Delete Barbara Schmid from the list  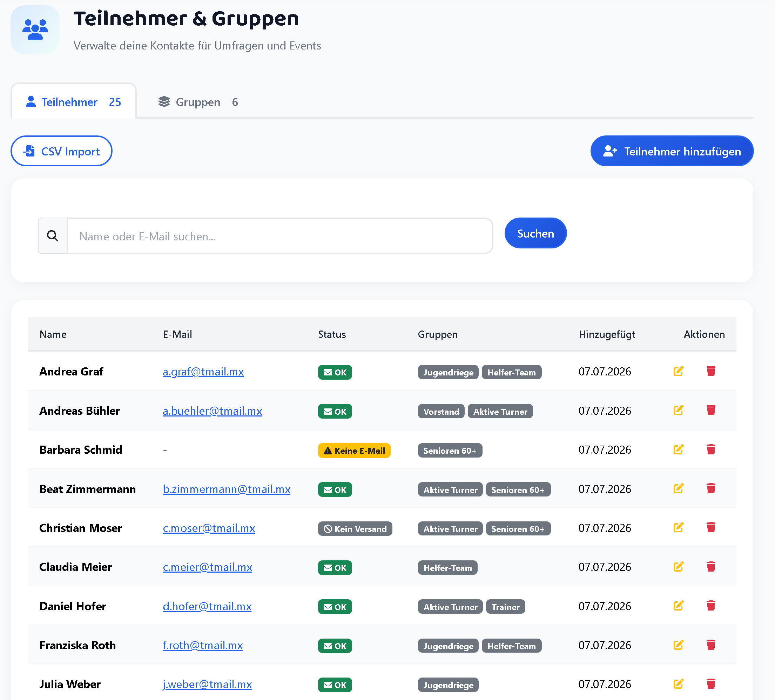(711, 449)
